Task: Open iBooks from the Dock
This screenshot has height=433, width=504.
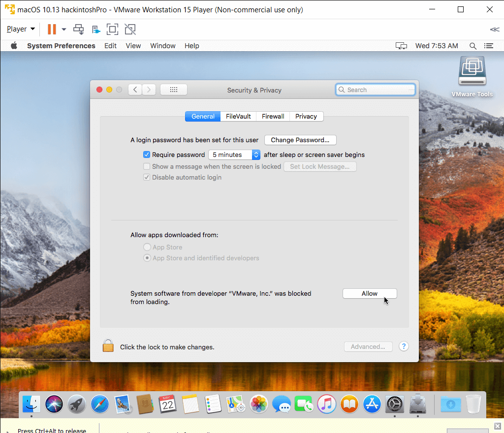Action: pos(349,404)
